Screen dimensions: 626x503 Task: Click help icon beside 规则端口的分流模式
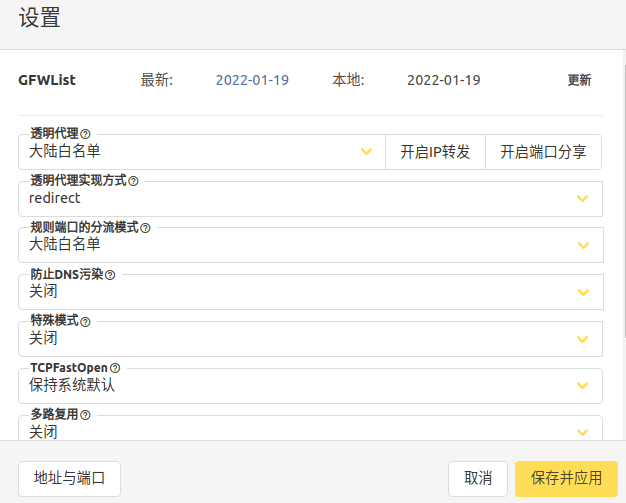pyautogui.click(x=145, y=228)
